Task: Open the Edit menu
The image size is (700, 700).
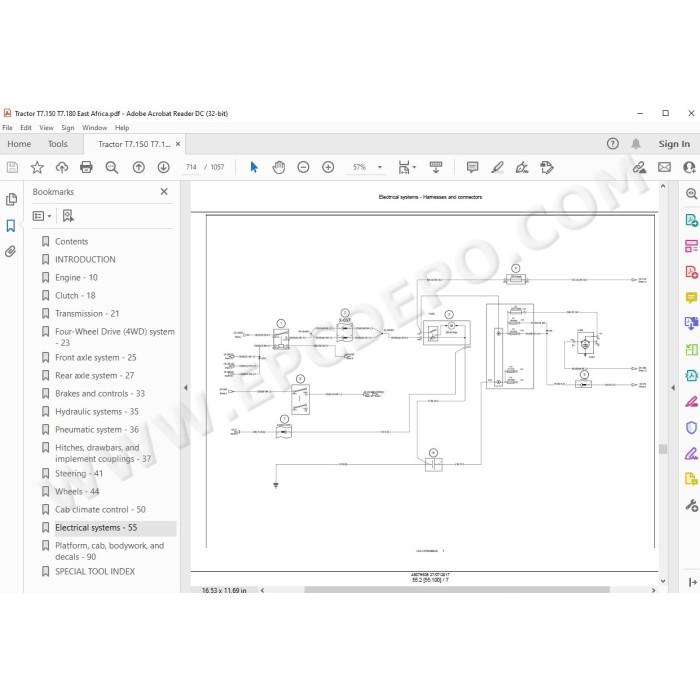Action: pos(26,128)
